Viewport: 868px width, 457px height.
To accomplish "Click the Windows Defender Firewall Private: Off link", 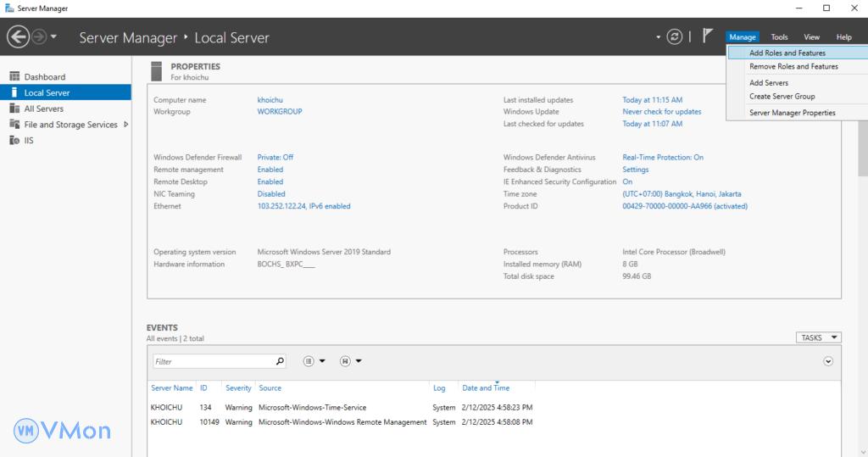I will coord(275,157).
